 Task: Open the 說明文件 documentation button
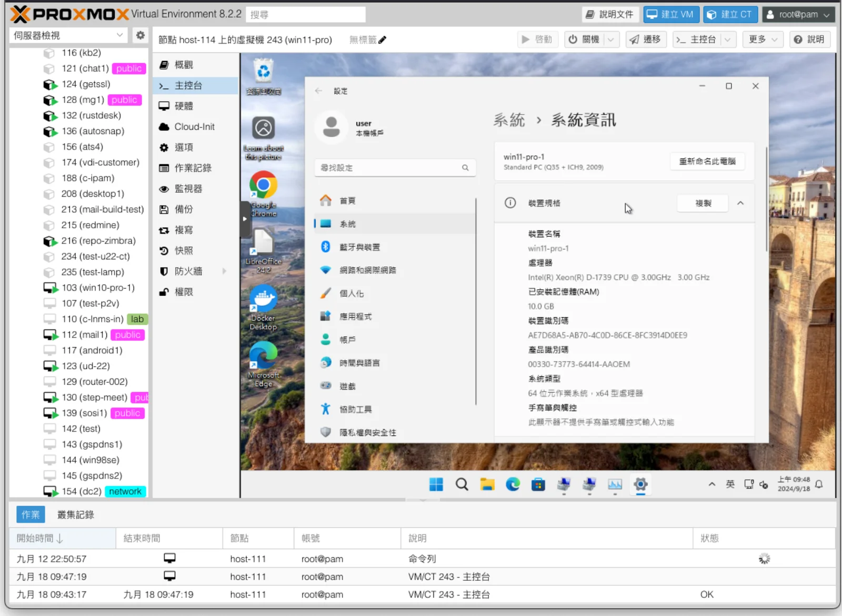point(610,14)
